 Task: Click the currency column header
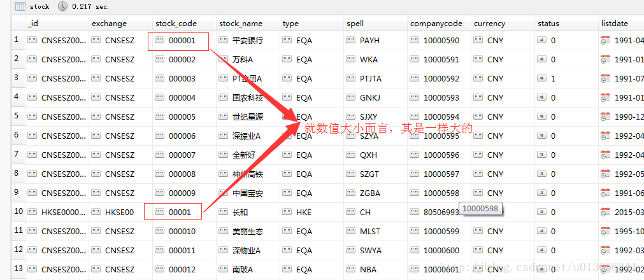[x=503, y=24]
